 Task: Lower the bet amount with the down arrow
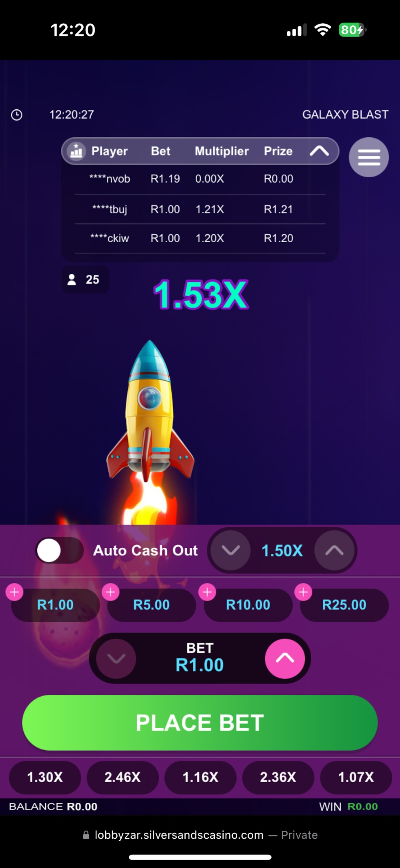tap(116, 659)
